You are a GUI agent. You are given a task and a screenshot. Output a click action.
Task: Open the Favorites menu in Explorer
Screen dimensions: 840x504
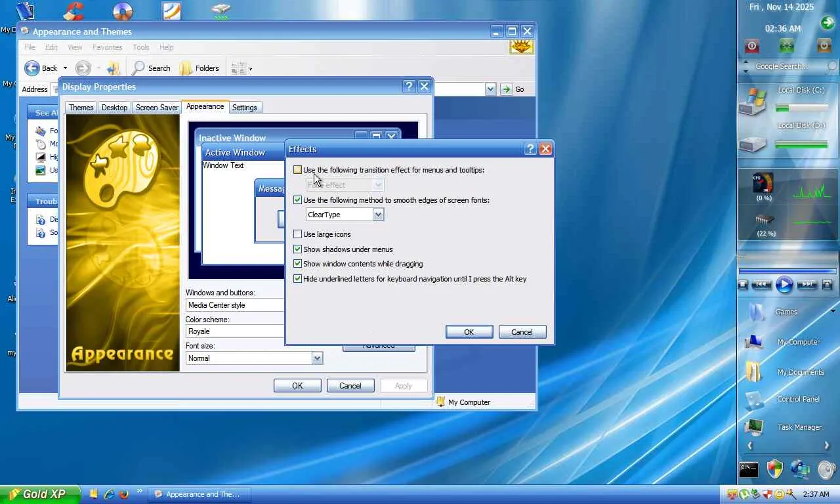107,47
